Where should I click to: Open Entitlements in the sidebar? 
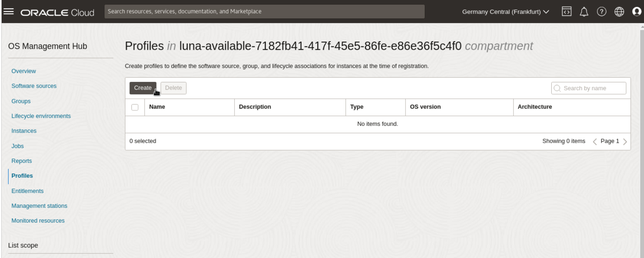tap(28, 191)
